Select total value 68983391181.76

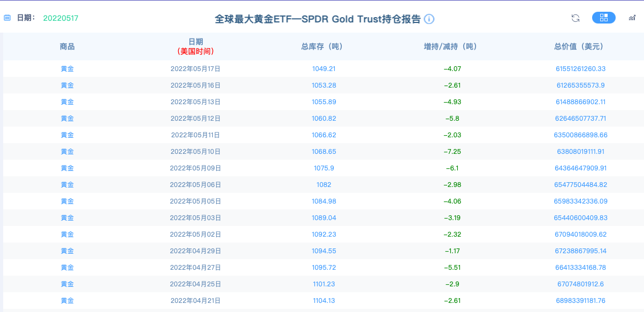click(580, 301)
